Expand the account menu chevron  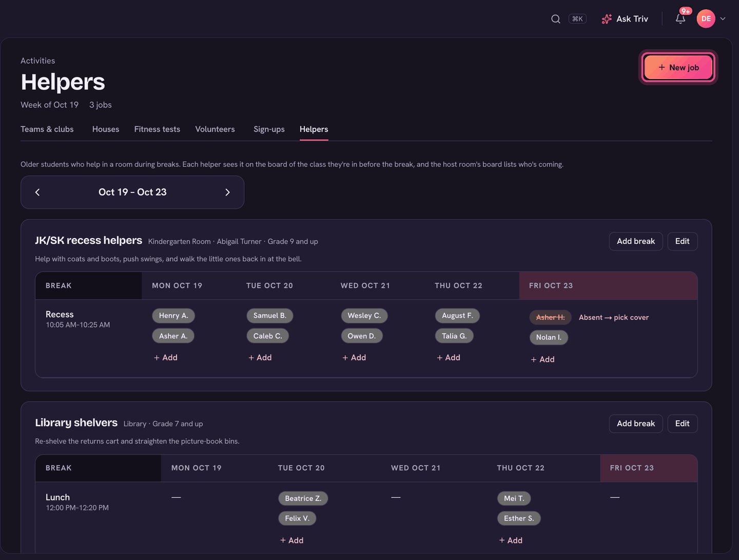click(x=723, y=18)
